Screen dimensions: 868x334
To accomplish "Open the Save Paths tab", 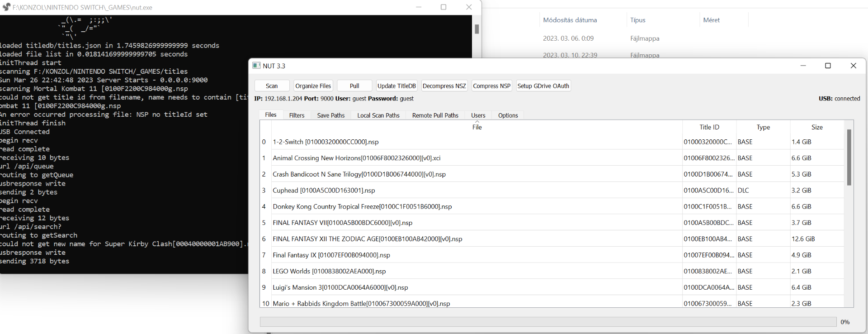I will (330, 115).
